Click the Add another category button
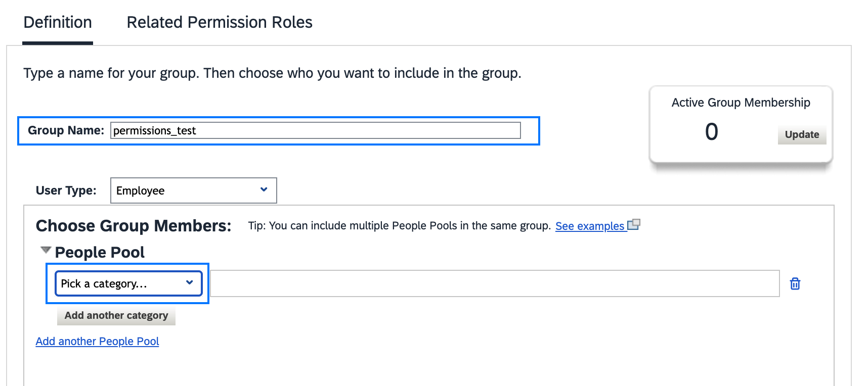The height and width of the screenshot is (386, 868). (x=116, y=315)
